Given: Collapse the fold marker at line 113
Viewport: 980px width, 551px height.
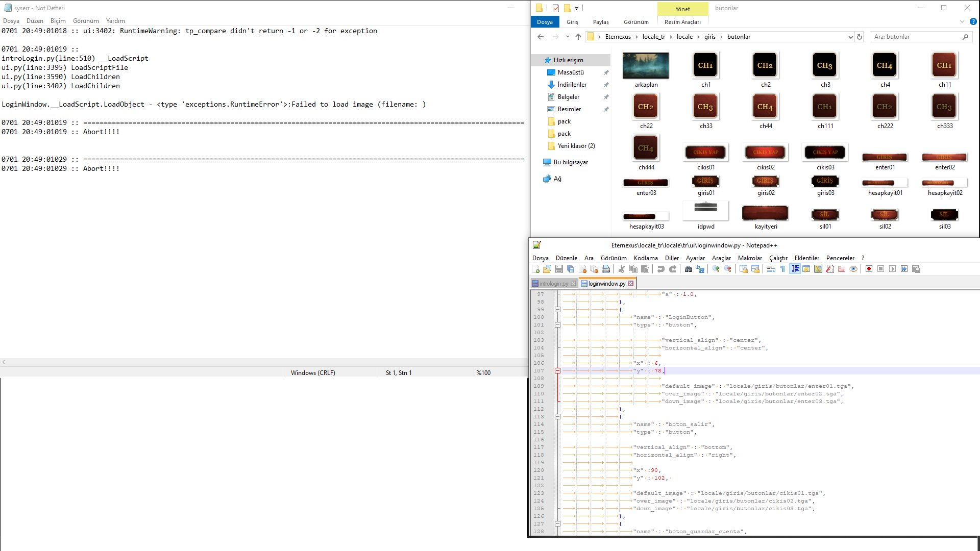Looking at the screenshot, I should pyautogui.click(x=557, y=417).
